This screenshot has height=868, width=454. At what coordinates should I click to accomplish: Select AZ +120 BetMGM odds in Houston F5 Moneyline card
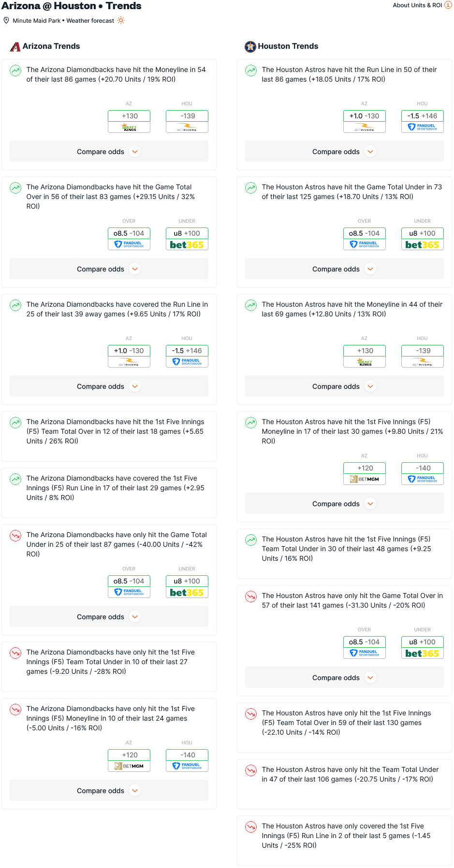click(x=364, y=473)
